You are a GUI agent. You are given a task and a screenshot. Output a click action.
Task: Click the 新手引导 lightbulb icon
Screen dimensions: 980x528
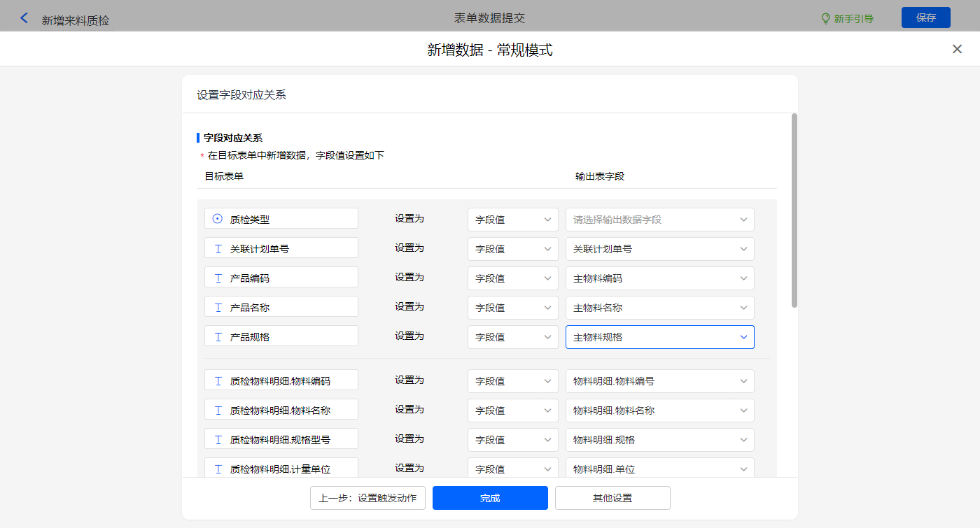(x=825, y=18)
